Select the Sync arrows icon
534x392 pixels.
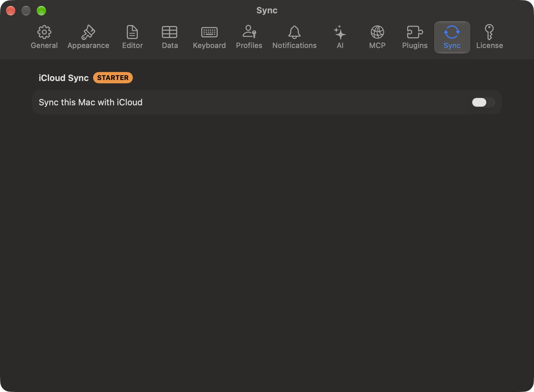pos(452,32)
